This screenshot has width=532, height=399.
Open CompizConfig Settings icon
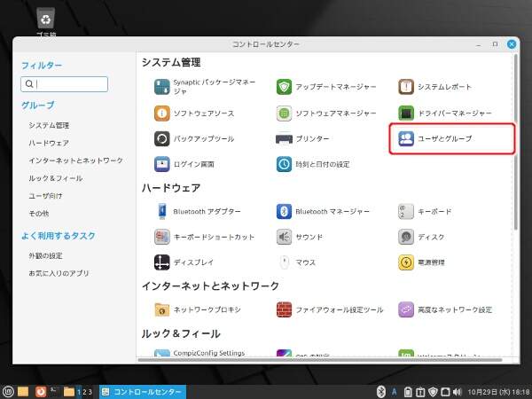(x=162, y=353)
